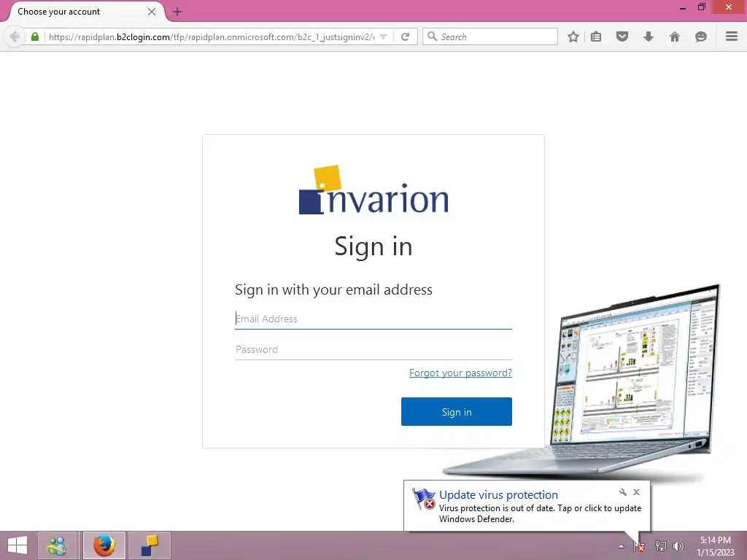
Task: Open the Firefox hamburger menu
Action: (732, 36)
